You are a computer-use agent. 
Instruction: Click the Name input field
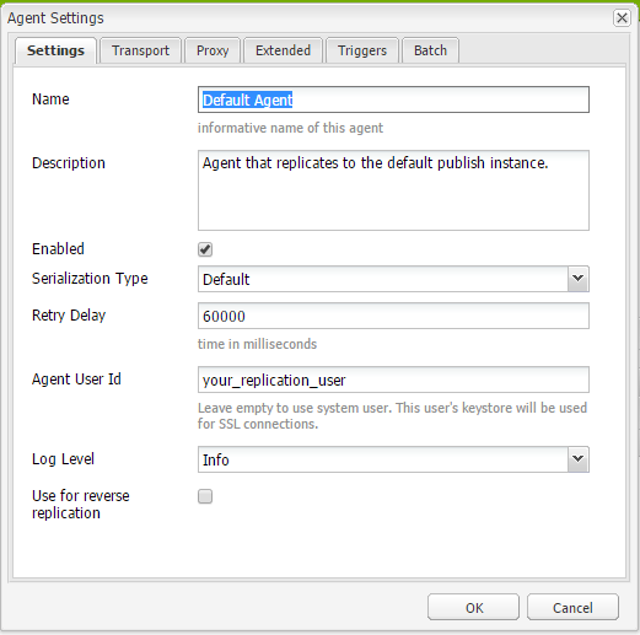pyautogui.click(x=393, y=100)
